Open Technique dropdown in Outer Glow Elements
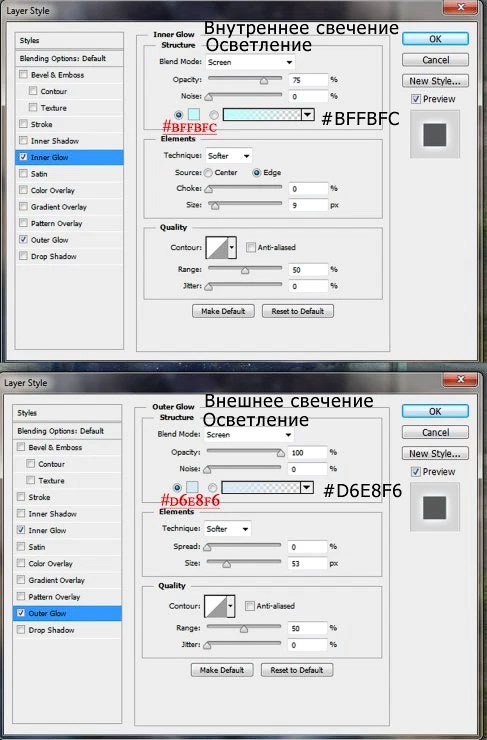The image size is (487, 740). coord(227,529)
